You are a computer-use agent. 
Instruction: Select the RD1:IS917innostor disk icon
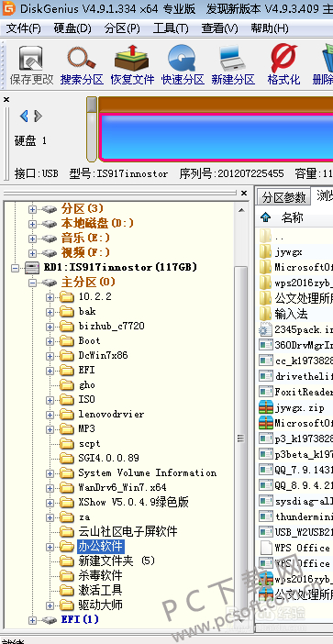pyautogui.click(x=32, y=268)
